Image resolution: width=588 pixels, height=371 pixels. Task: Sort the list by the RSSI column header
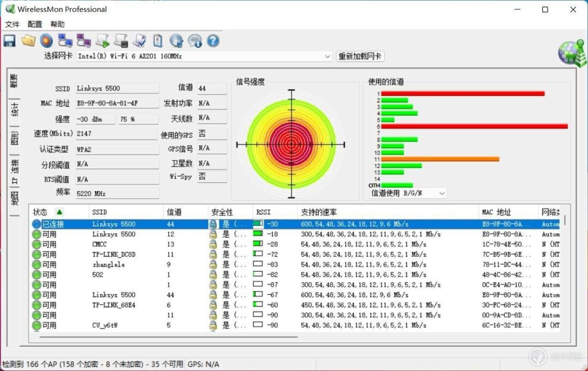[x=275, y=212]
